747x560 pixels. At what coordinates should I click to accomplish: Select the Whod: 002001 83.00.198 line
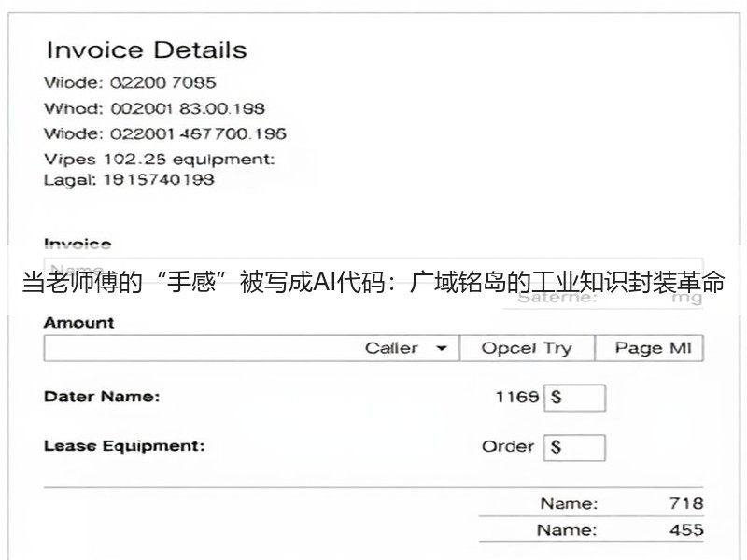(154, 108)
